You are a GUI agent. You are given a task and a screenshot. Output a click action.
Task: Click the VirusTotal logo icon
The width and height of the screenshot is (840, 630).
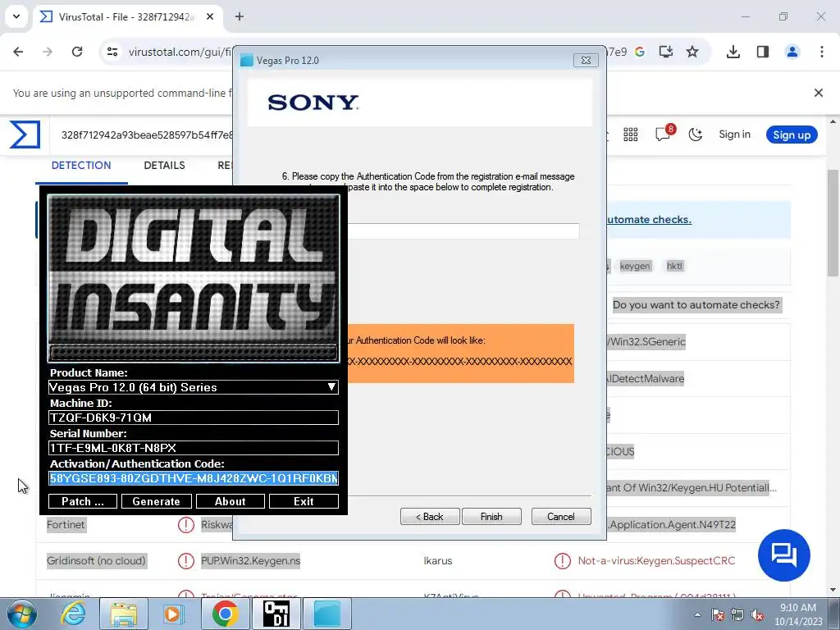pyautogui.click(x=25, y=134)
